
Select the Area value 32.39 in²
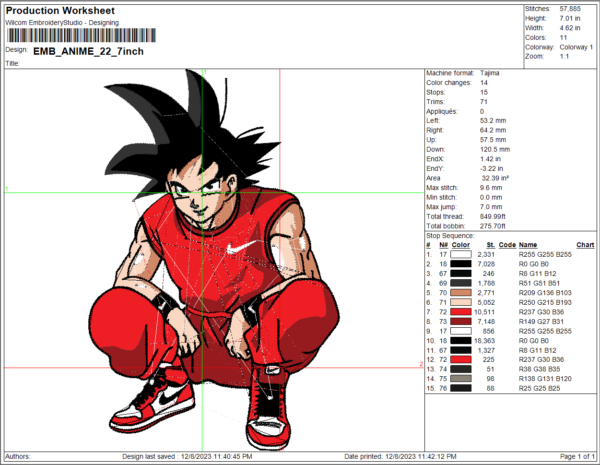point(495,178)
